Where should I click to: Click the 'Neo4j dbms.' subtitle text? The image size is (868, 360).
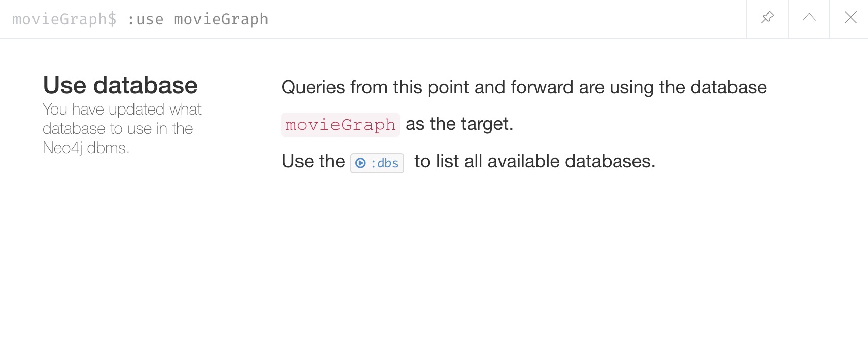86,148
